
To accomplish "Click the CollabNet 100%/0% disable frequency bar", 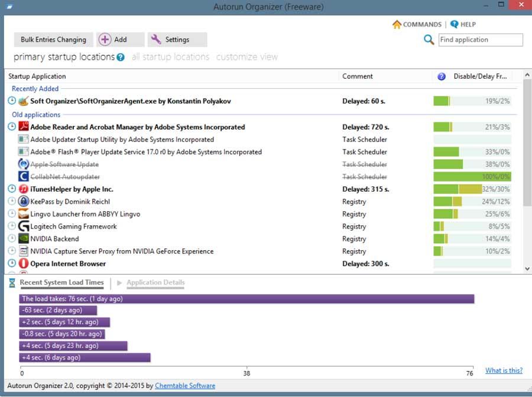I will coord(472,176).
